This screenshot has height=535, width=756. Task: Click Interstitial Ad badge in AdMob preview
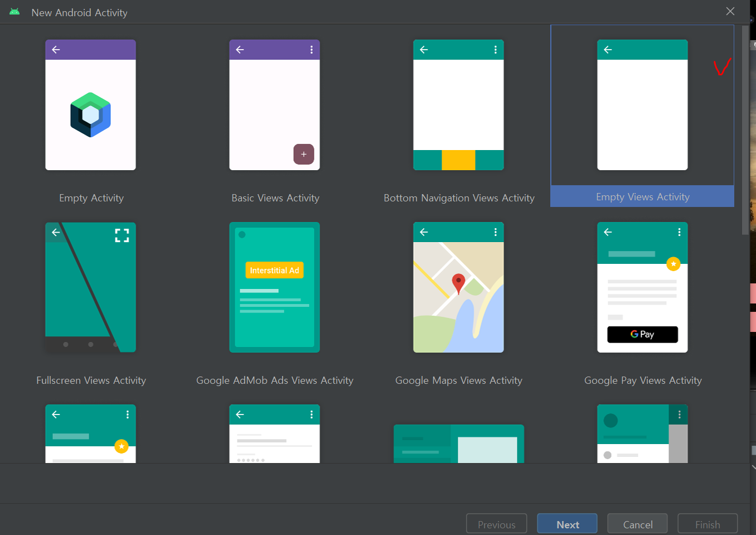(x=274, y=270)
